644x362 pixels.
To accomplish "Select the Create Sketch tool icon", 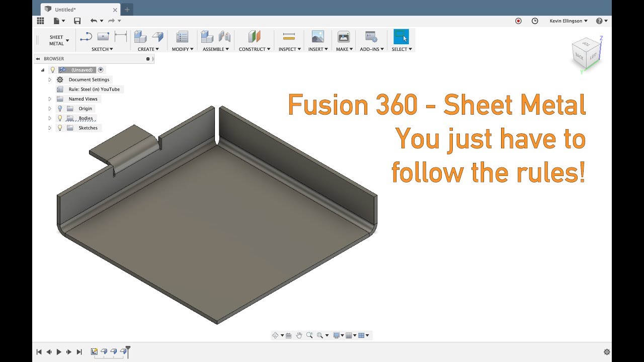I will [x=86, y=37].
